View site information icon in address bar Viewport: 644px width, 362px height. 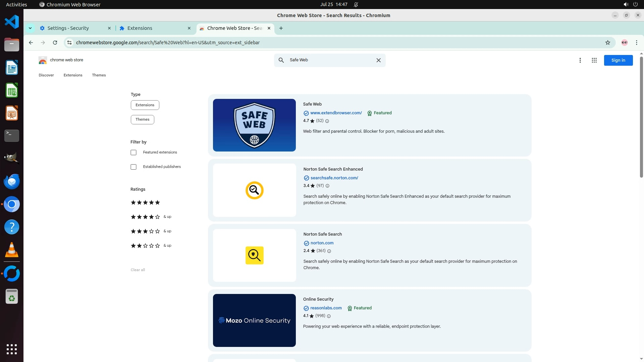[x=69, y=43]
